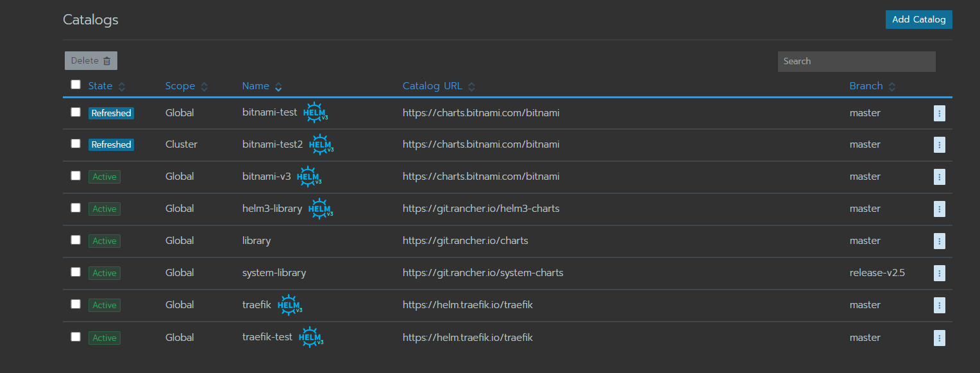Open the action menu for the system-library row
This screenshot has width=980, height=373.
coord(939,273)
